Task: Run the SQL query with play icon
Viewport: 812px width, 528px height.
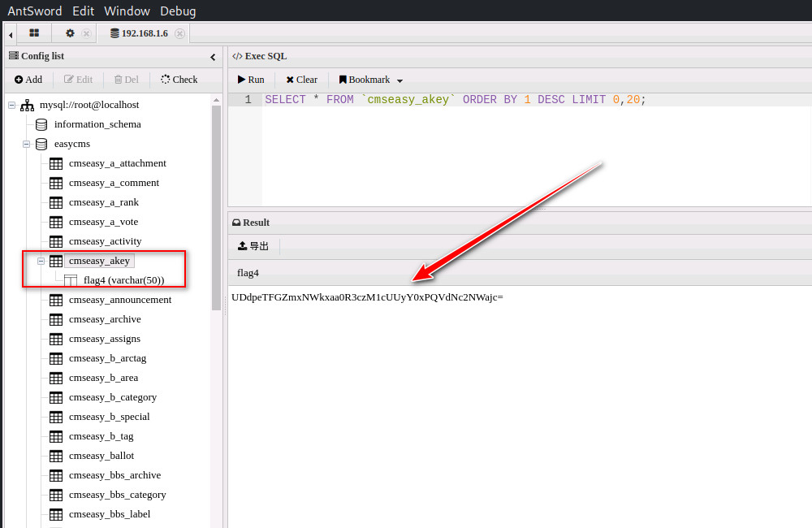Action: pos(241,80)
